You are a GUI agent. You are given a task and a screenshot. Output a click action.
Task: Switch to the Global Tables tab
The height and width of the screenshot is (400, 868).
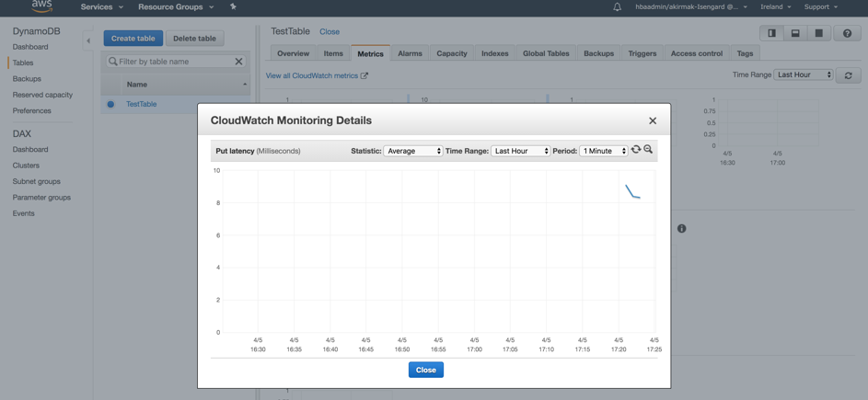546,53
